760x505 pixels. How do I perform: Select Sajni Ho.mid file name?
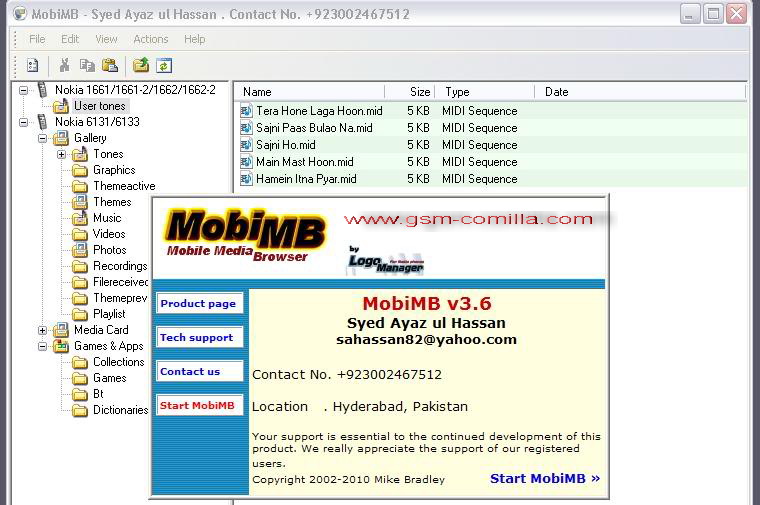click(286, 145)
